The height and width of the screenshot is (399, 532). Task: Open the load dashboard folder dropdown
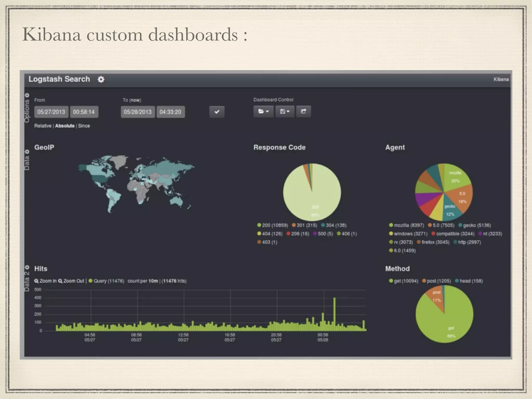[263, 112]
